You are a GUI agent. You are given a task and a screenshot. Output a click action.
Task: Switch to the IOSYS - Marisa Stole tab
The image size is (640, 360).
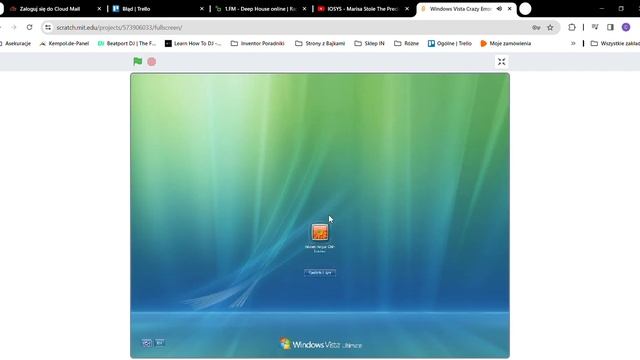pyautogui.click(x=362, y=9)
